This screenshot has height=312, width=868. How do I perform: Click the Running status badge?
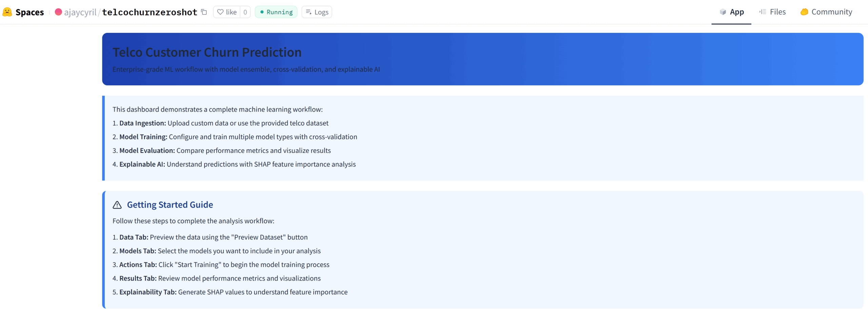point(276,12)
